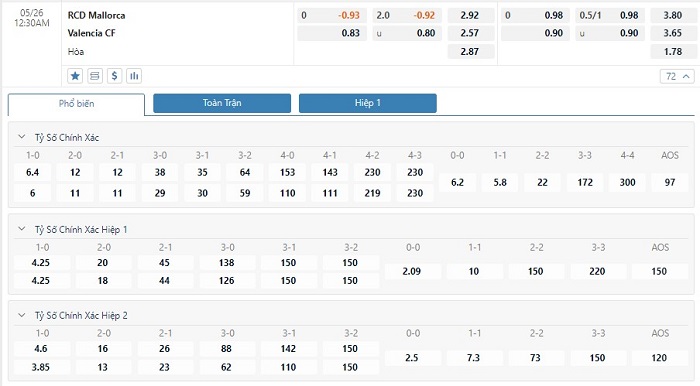Viewport: 700px width, 386px height.
Task: Pick full-time draw odds 2.87
Action: (x=471, y=51)
